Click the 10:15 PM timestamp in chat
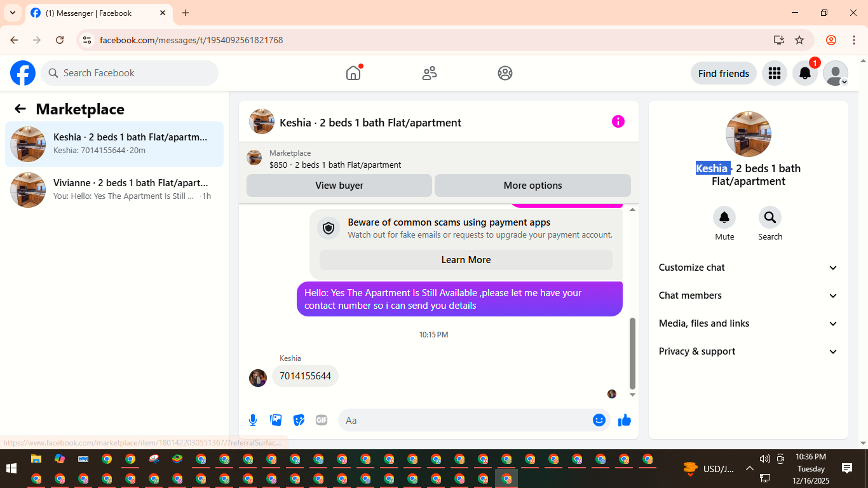Viewport: 868px width, 488px height. (434, 335)
